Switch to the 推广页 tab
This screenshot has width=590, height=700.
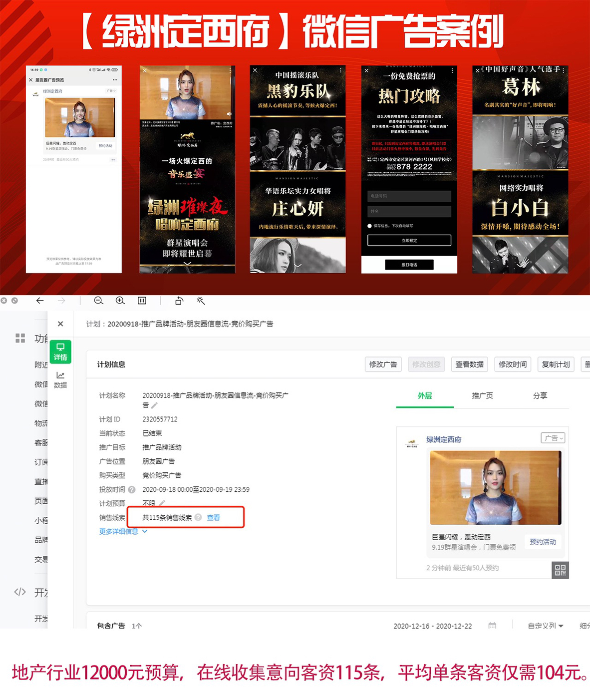pyautogui.click(x=482, y=395)
